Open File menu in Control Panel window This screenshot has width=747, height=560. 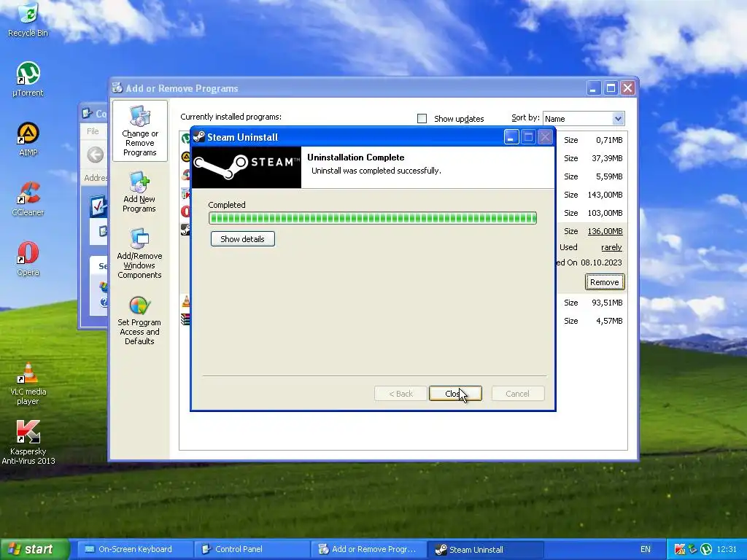pyautogui.click(x=93, y=131)
